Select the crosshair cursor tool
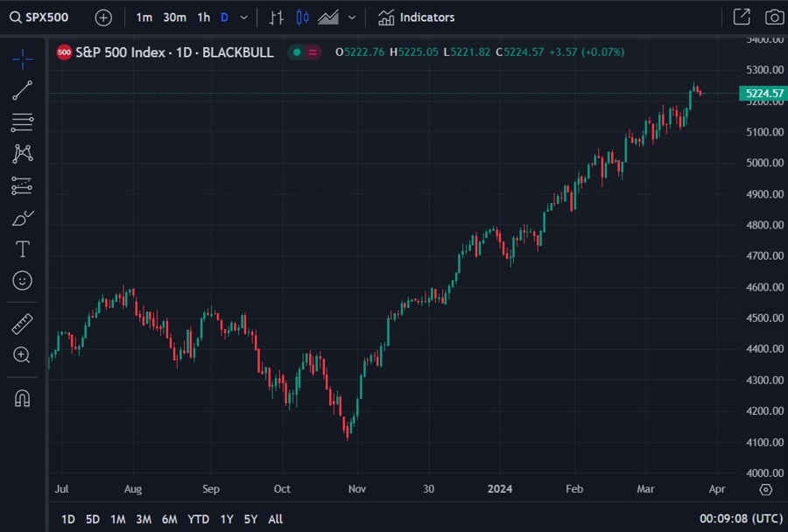 pyautogui.click(x=23, y=59)
